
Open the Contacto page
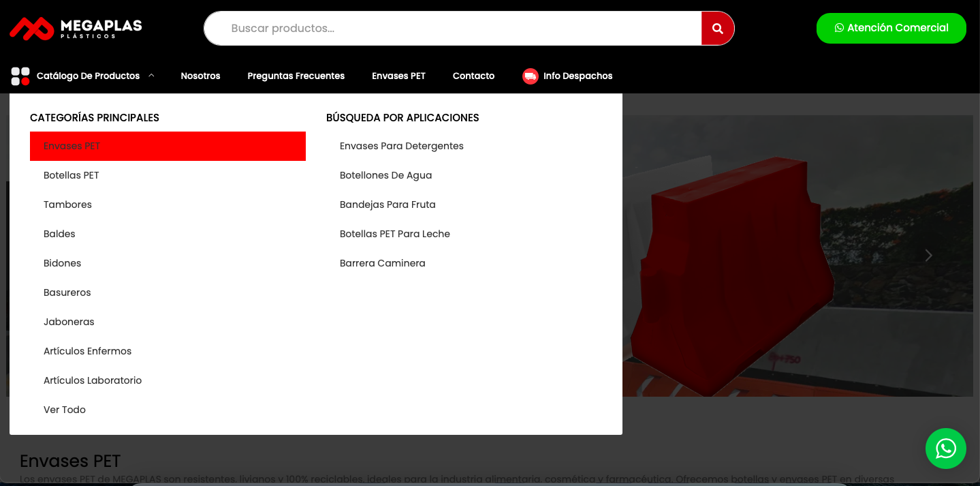click(473, 76)
